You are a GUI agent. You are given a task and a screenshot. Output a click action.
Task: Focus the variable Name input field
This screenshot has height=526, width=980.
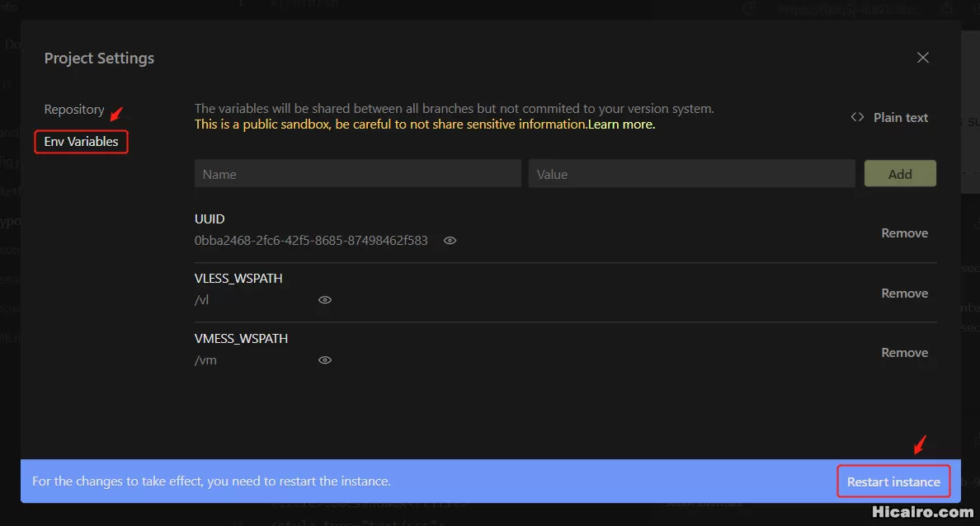(357, 174)
